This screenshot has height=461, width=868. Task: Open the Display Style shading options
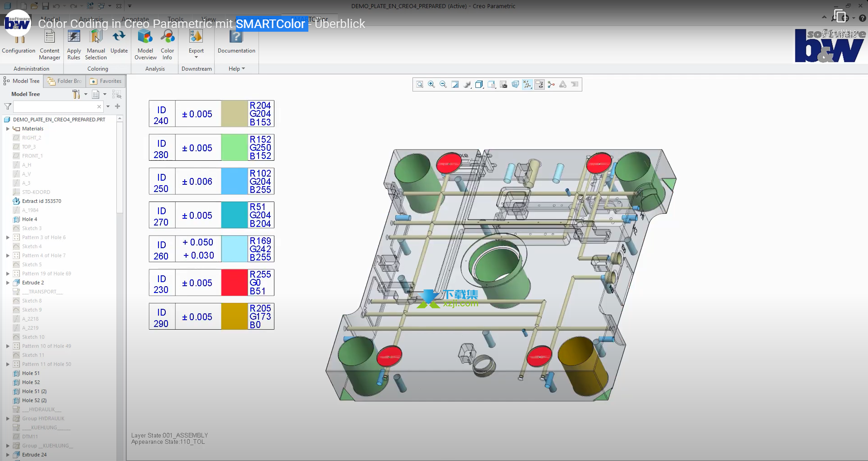point(467,84)
